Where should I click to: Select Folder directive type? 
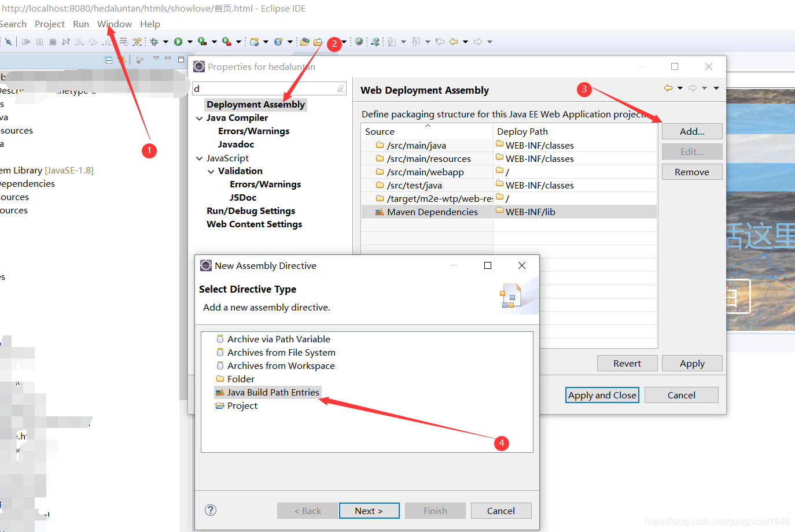pos(235,379)
